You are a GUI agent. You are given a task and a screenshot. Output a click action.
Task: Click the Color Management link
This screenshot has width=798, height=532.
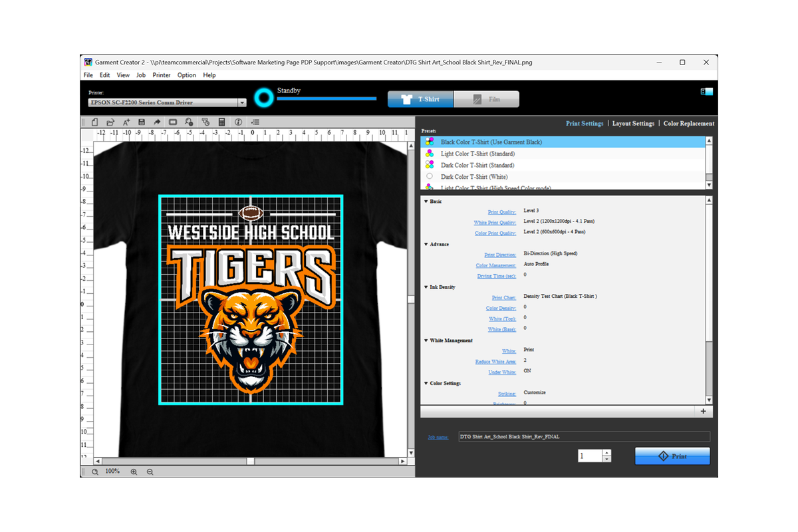(x=496, y=265)
